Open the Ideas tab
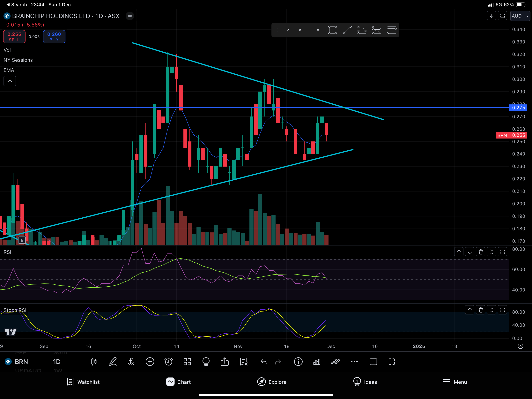Viewport: 532px width, 399px height. [365, 382]
